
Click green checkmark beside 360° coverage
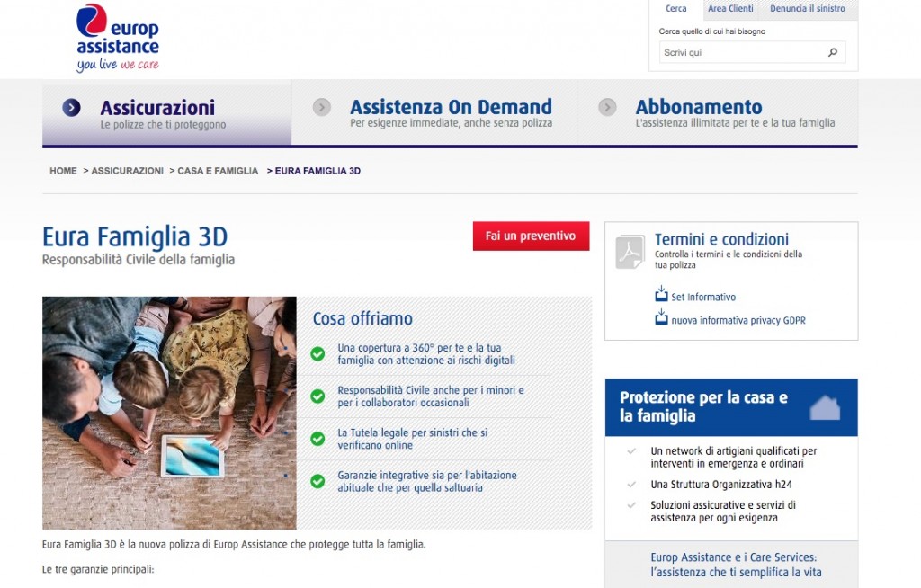[317, 353]
